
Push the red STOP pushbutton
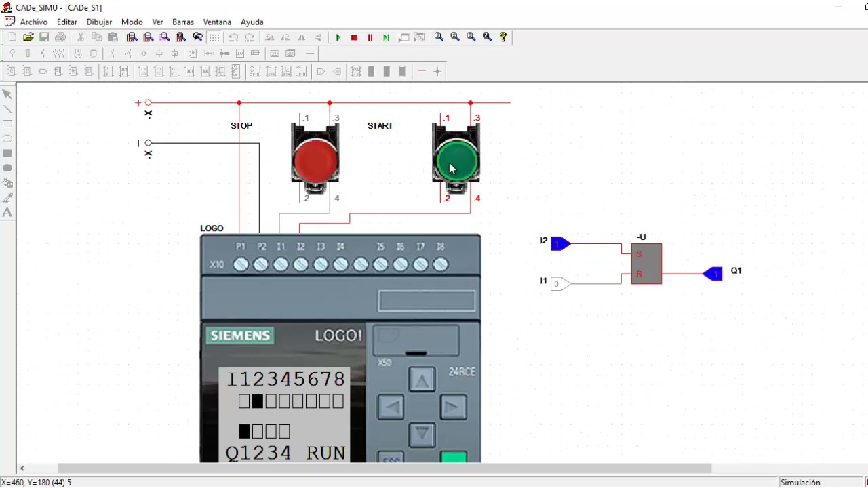(x=315, y=160)
